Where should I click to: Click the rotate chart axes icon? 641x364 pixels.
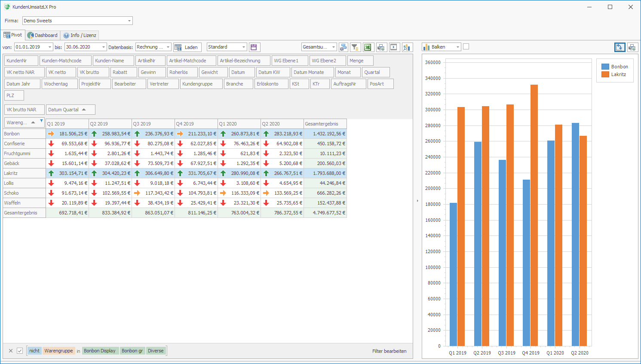(x=620, y=47)
